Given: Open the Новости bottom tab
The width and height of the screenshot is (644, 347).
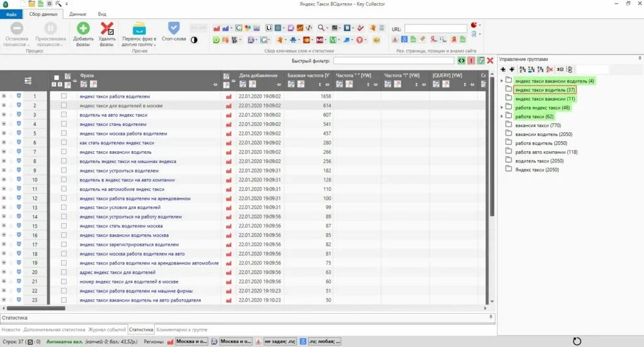Looking at the screenshot, I should pyautogui.click(x=11, y=330).
